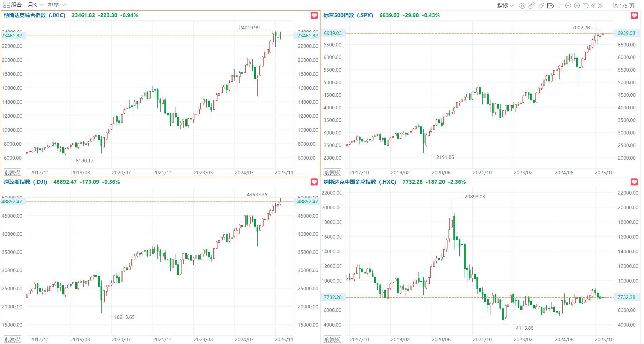Open the chart settings gear icon
The height and width of the screenshot is (344, 644).
[522, 6]
